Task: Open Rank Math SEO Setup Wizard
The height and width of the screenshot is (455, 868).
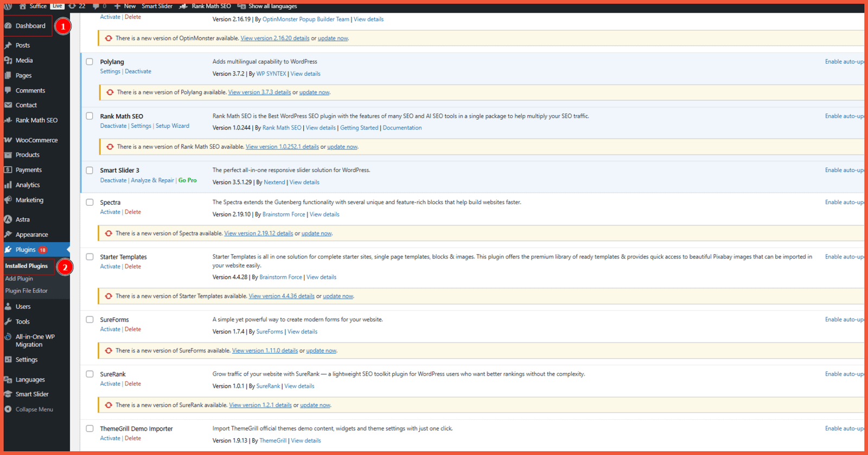Action: click(173, 126)
